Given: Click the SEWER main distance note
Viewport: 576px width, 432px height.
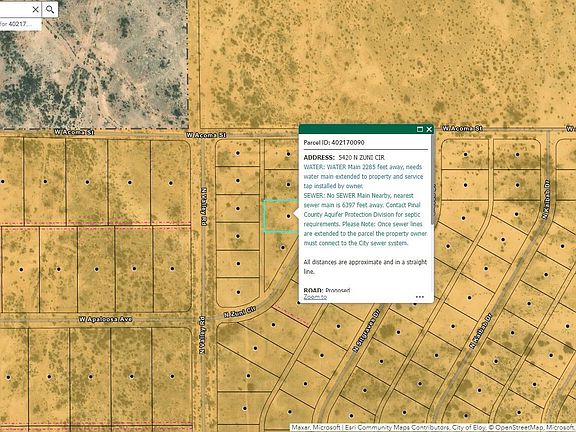Looking at the screenshot, I should [x=365, y=219].
